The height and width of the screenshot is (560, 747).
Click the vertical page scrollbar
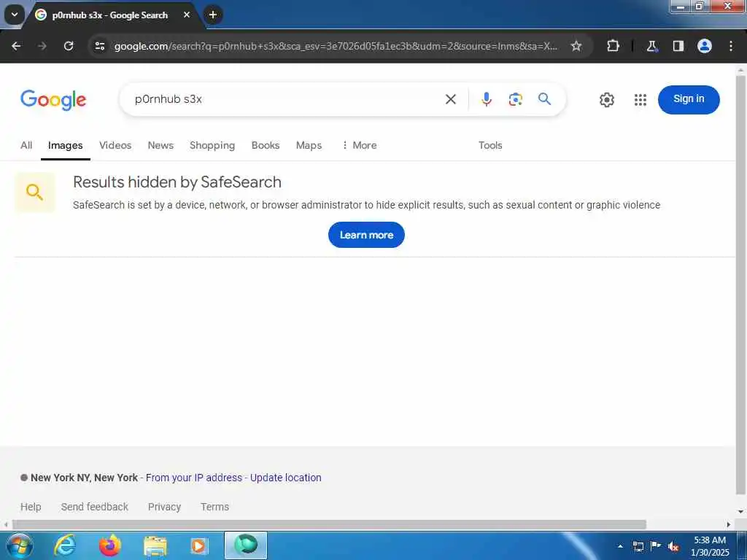(741, 284)
